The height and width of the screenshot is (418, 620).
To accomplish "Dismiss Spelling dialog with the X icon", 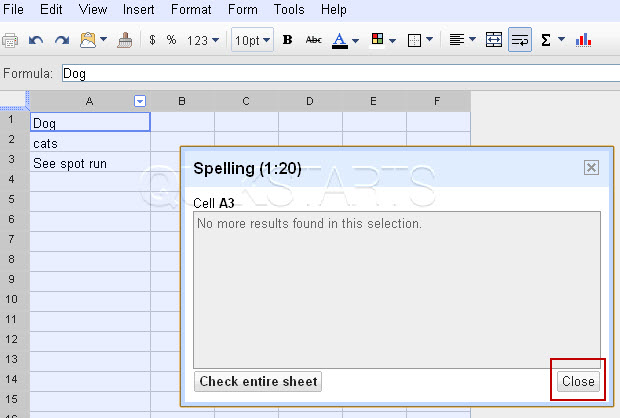I will pyautogui.click(x=591, y=168).
